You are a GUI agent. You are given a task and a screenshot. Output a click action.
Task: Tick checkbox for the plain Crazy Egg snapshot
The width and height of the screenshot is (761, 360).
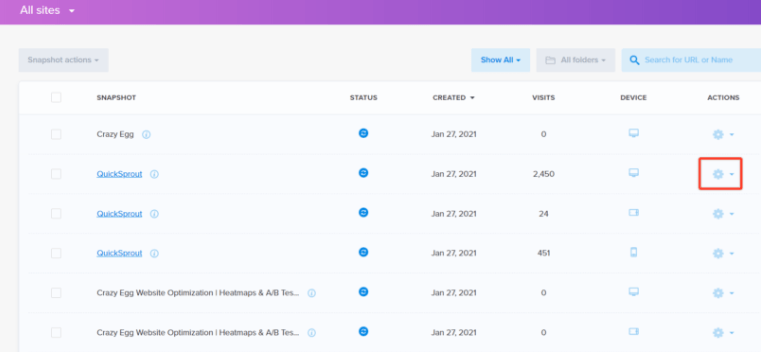pyautogui.click(x=56, y=134)
